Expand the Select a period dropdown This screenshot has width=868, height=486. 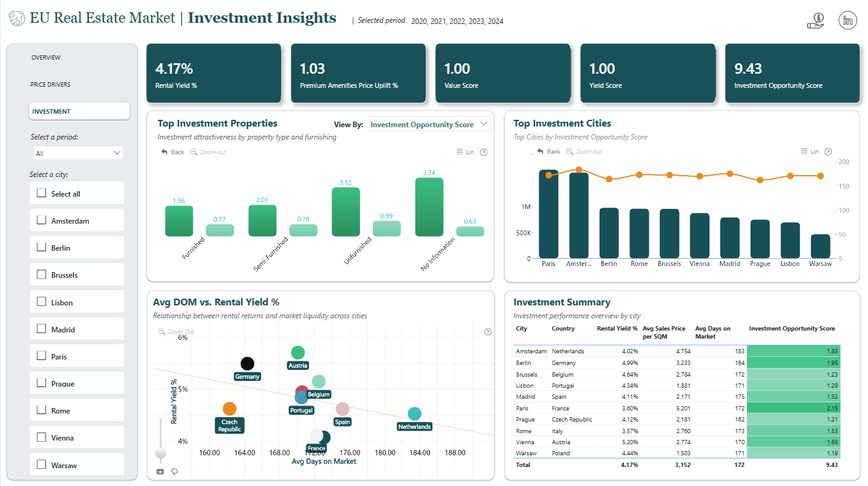pyautogui.click(x=79, y=153)
